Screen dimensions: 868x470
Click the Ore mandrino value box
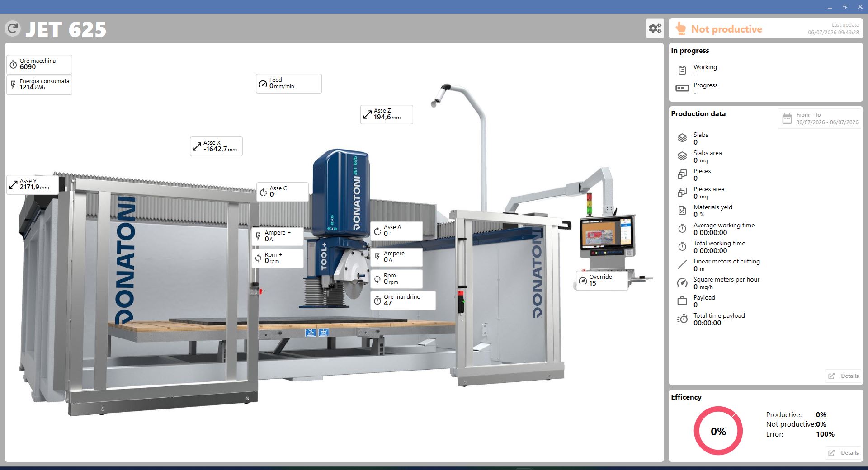[403, 300]
